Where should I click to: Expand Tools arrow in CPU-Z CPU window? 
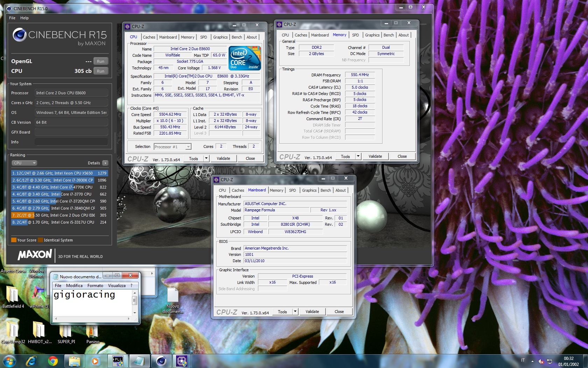[x=206, y=158]
